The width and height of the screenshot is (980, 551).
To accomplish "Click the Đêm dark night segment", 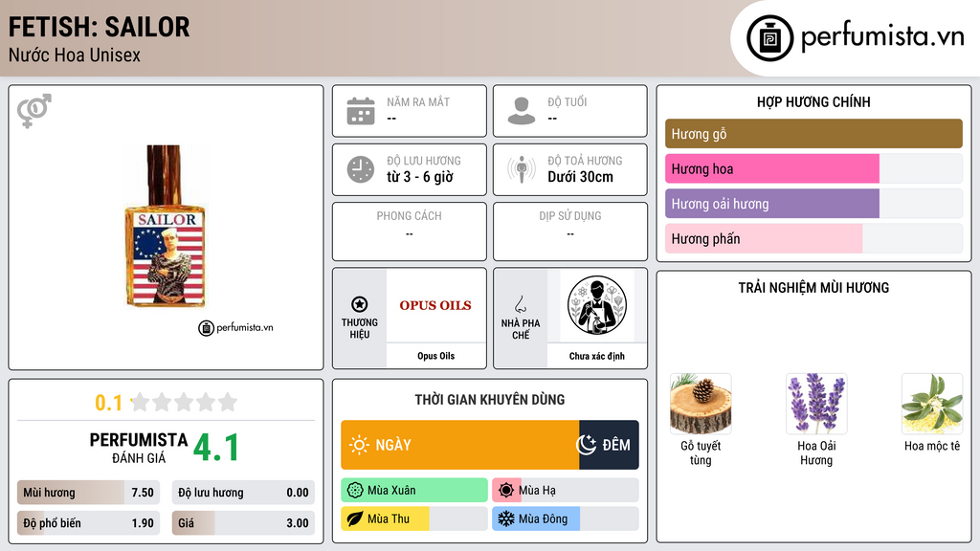I will point(609,445).
